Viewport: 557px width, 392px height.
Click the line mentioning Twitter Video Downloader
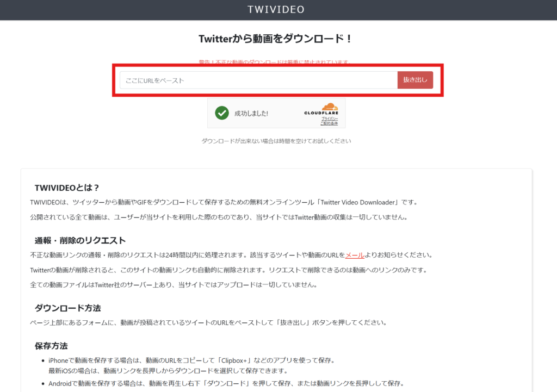(x=224, y=202)
